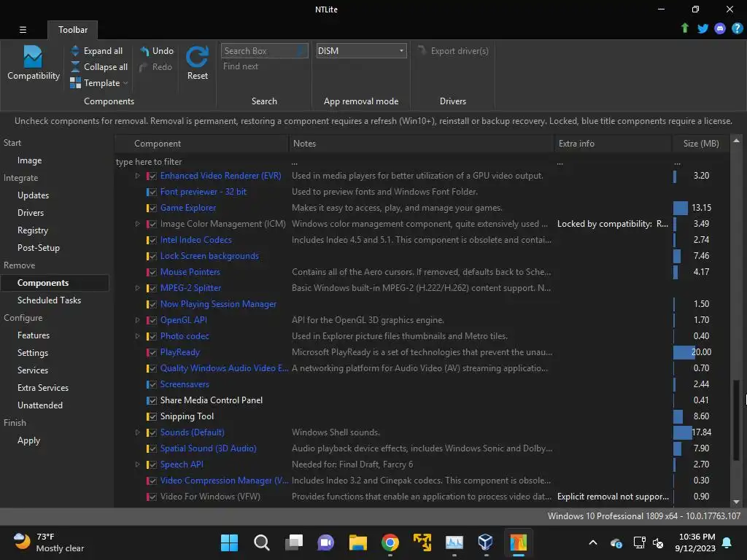Expand Image Color Management (ICM) tree
This screenshot has height=560, width=747.
[137, 224]
